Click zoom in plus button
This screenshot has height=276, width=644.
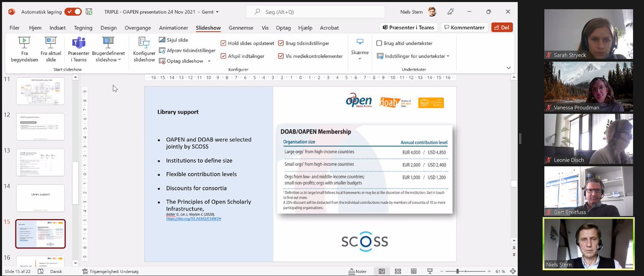click(488, 271)
